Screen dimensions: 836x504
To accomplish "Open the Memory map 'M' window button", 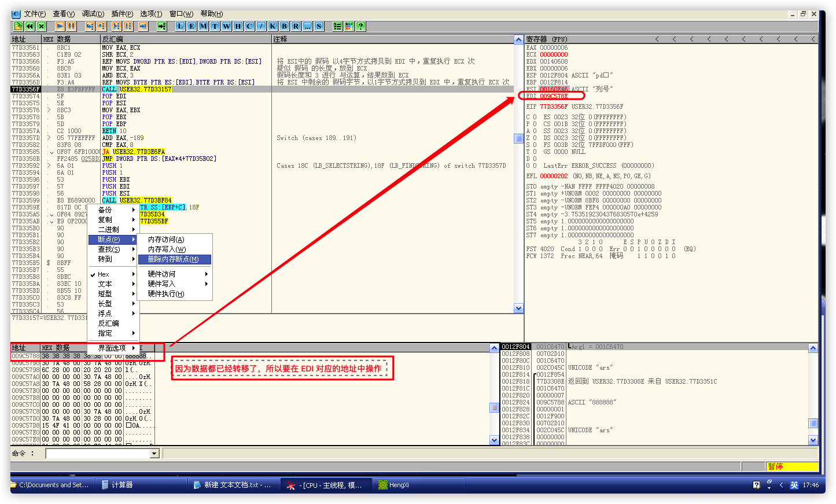I will (x=203, y=26).
